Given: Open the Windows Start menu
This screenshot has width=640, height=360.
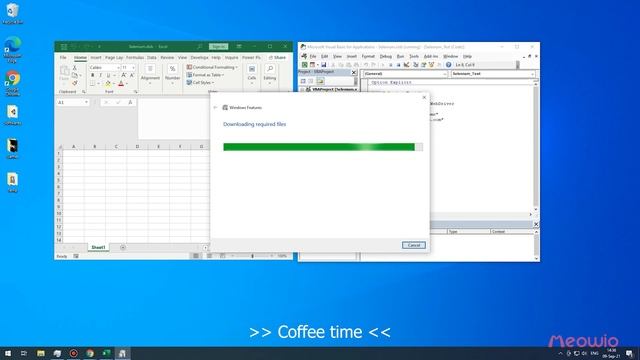Looking at the screenshot, I should click(8, 353).
